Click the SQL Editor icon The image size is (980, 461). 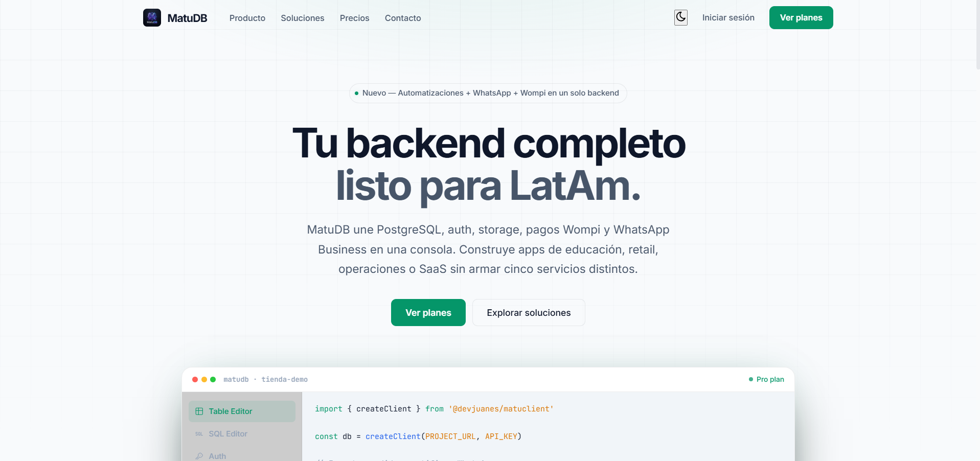(x=199, y=434)
